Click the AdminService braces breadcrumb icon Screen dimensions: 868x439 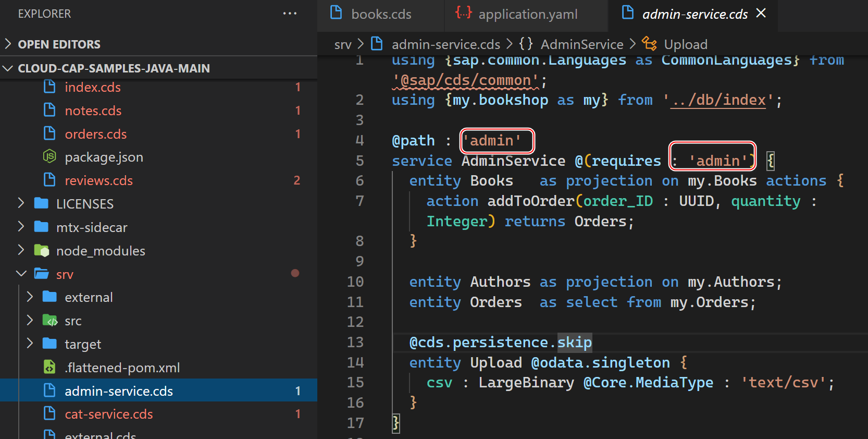[526, 44]
